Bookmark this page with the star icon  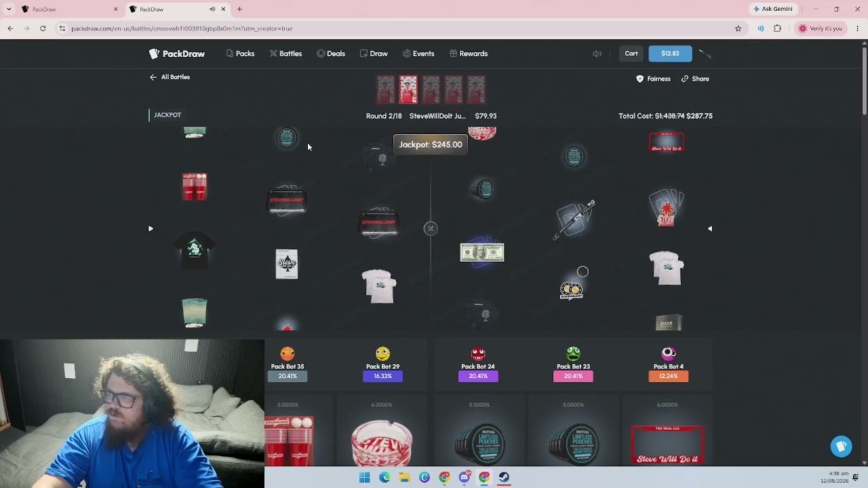(x=738, y=28)
